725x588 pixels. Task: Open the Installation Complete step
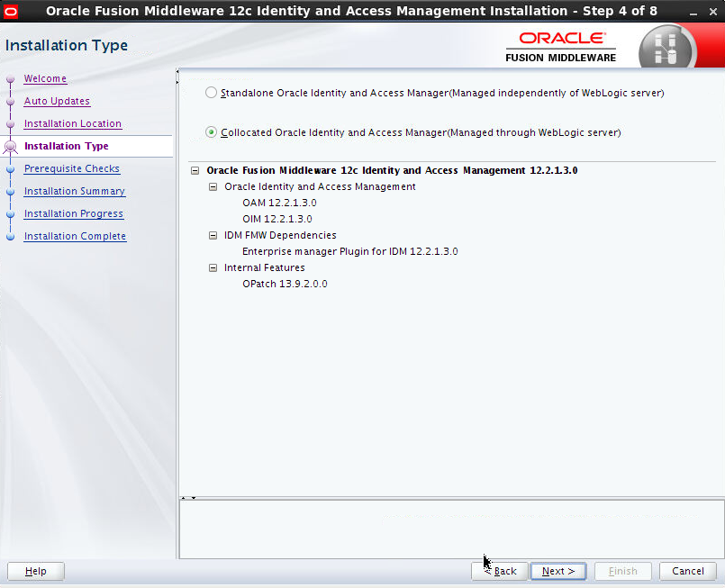(75, 236)
